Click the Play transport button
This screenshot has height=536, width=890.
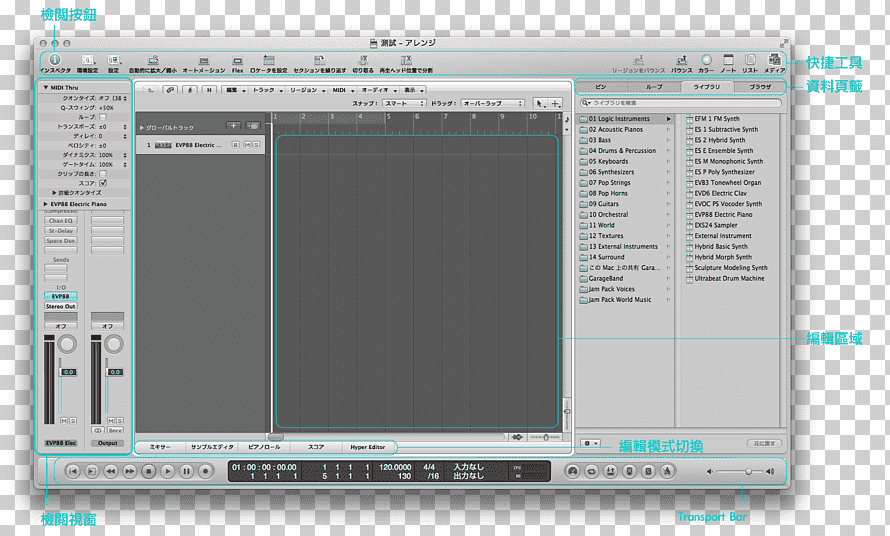point(167,471)
